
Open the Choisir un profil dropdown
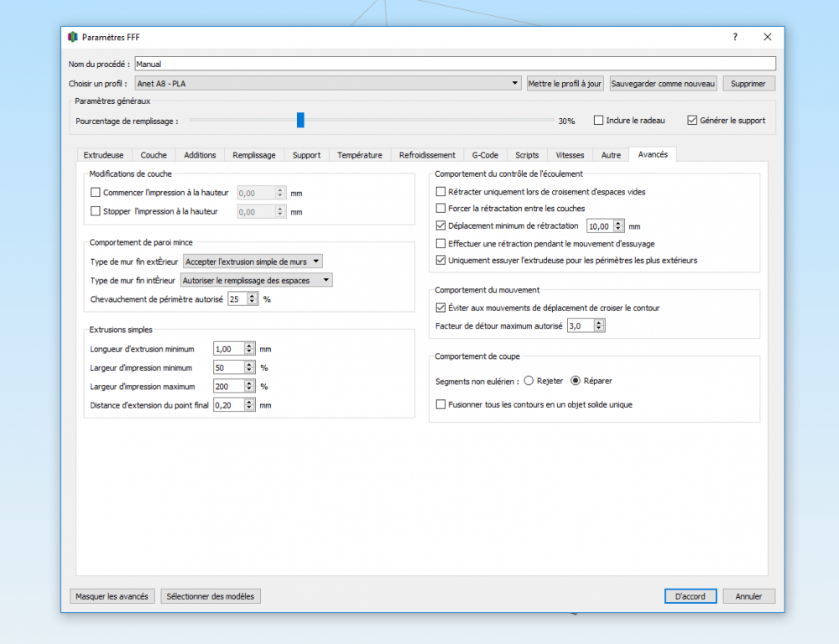328,84
